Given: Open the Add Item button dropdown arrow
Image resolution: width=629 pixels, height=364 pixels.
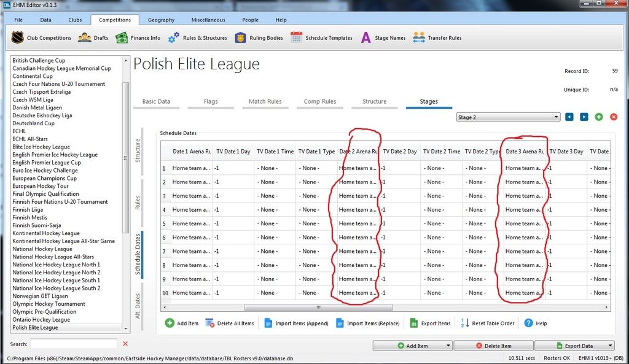Looking at the screenshot, I should point(448,346).
